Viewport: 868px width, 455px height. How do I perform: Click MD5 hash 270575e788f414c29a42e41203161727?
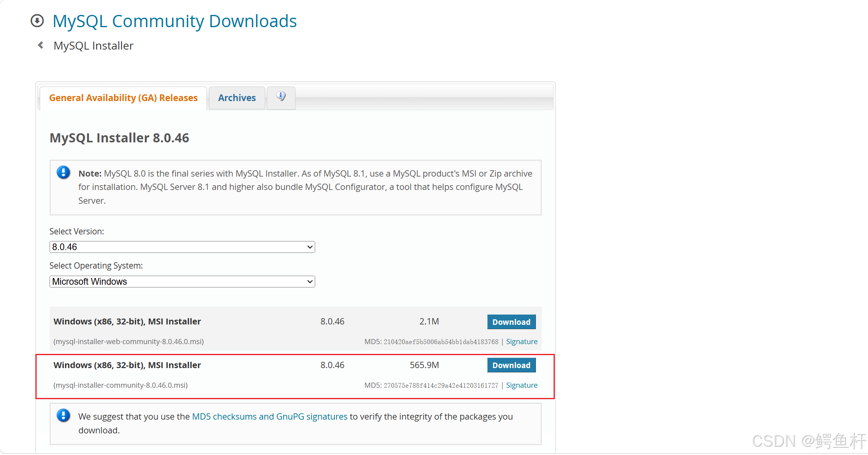coord(441,386)
